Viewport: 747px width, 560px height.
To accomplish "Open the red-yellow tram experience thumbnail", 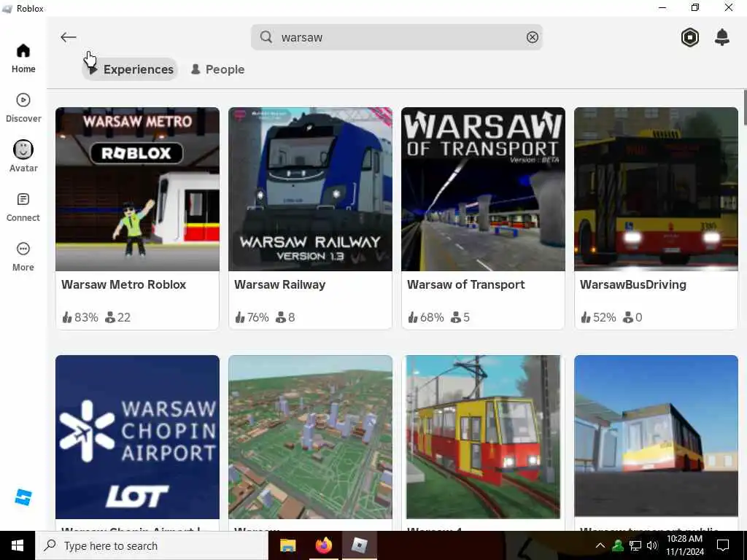I will click(x=483, y=437).
